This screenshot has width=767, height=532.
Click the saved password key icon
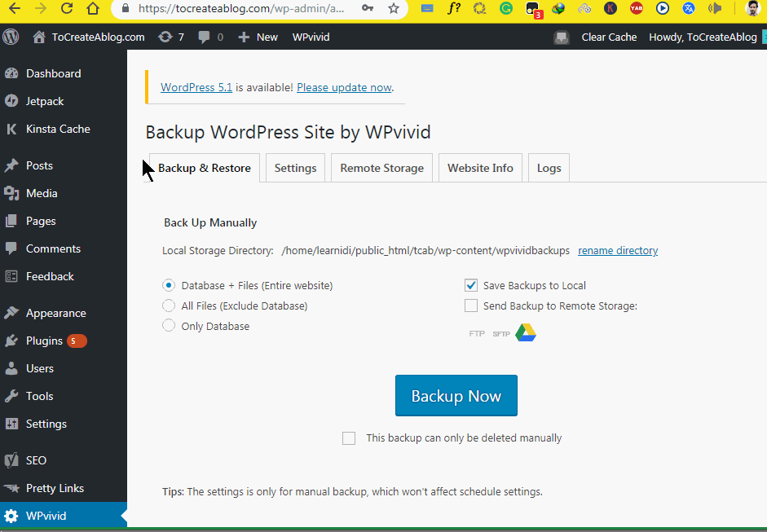point(368,8)
